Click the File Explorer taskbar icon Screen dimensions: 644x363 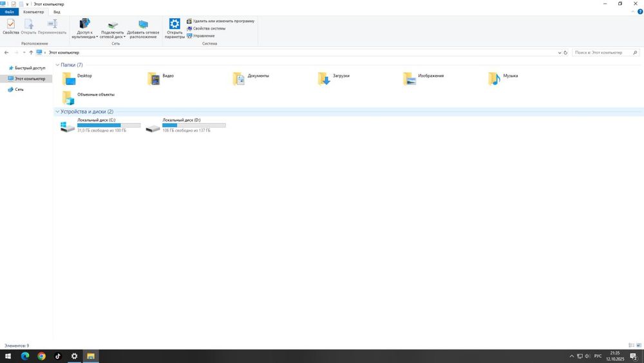[x=91, y=356]
